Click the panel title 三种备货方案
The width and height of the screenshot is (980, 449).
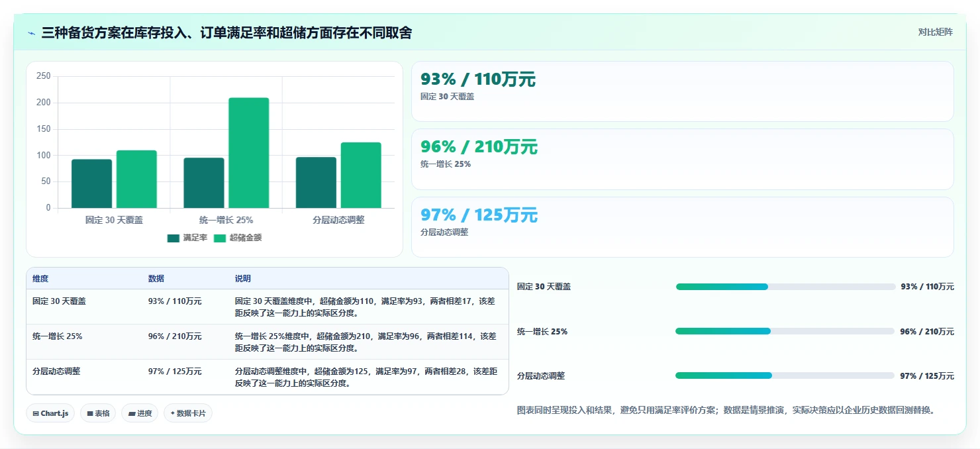click(226, 32)
